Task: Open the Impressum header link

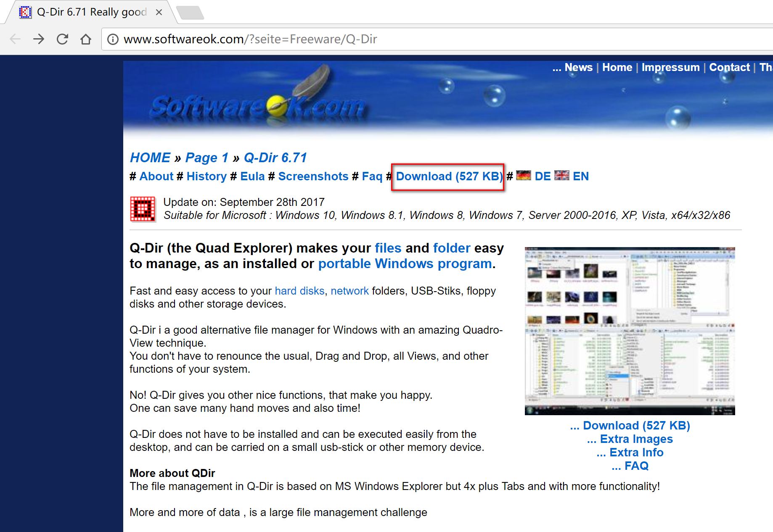Action: (x=670, y=67)
